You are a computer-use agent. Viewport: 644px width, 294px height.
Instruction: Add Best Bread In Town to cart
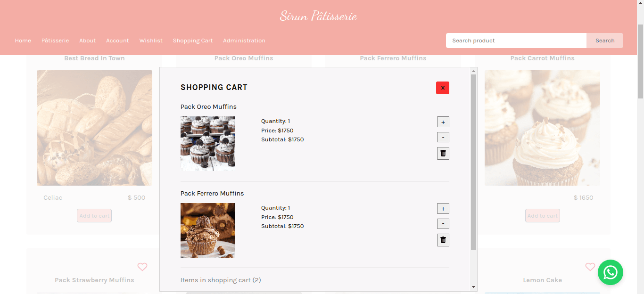click(x=94, y=216)
